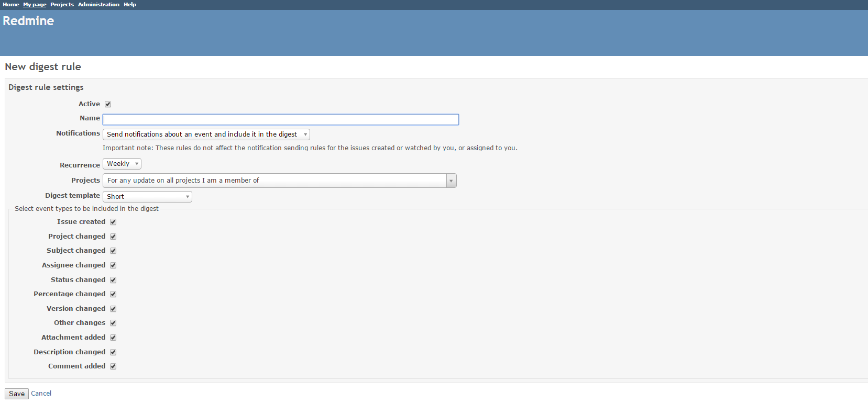The width and height of the screenshot is (868, 404).
Task: Open the Recurrence Weekly dropdown
Action: click(122, 164)
